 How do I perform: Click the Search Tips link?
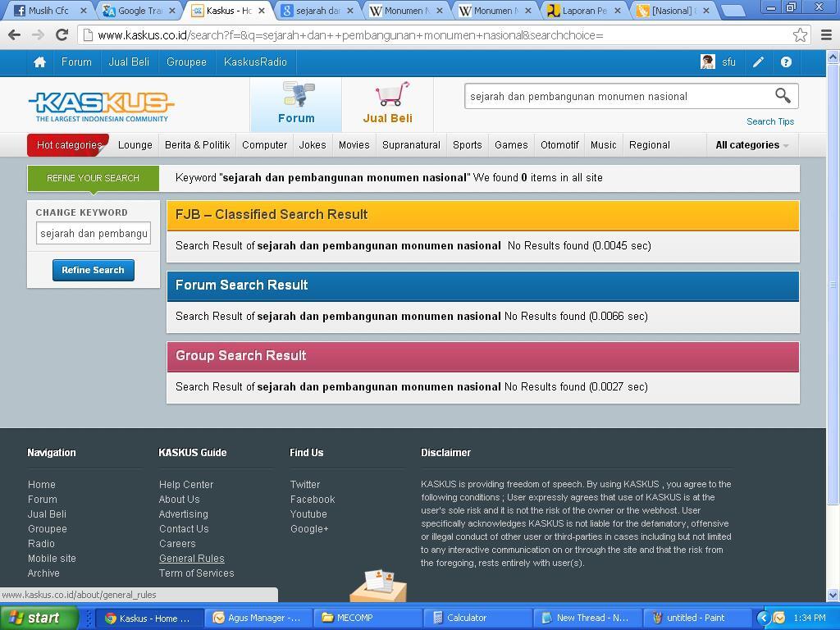[x=769, y=121]
